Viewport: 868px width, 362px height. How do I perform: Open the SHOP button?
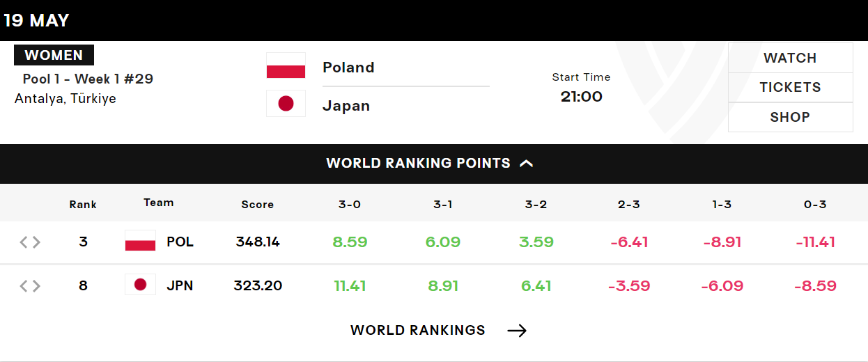click(x=790, y=117)
